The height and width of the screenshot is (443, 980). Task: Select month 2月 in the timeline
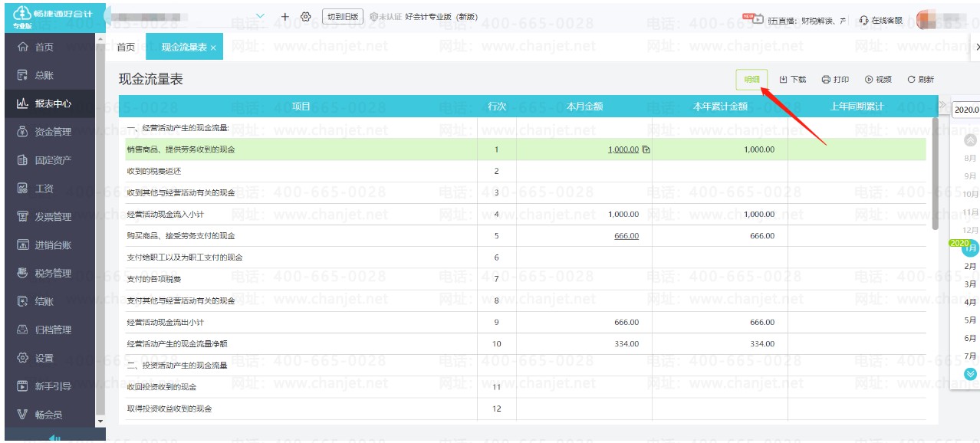point(971,266)
